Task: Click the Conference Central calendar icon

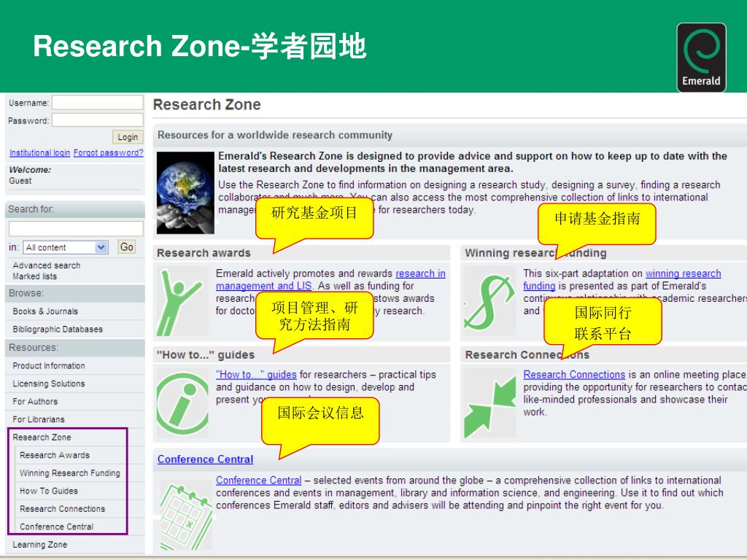Action: 186,516
